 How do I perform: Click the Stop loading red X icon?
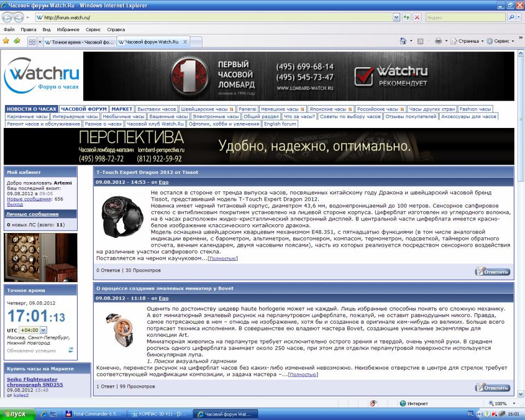[x=417, y=17]
